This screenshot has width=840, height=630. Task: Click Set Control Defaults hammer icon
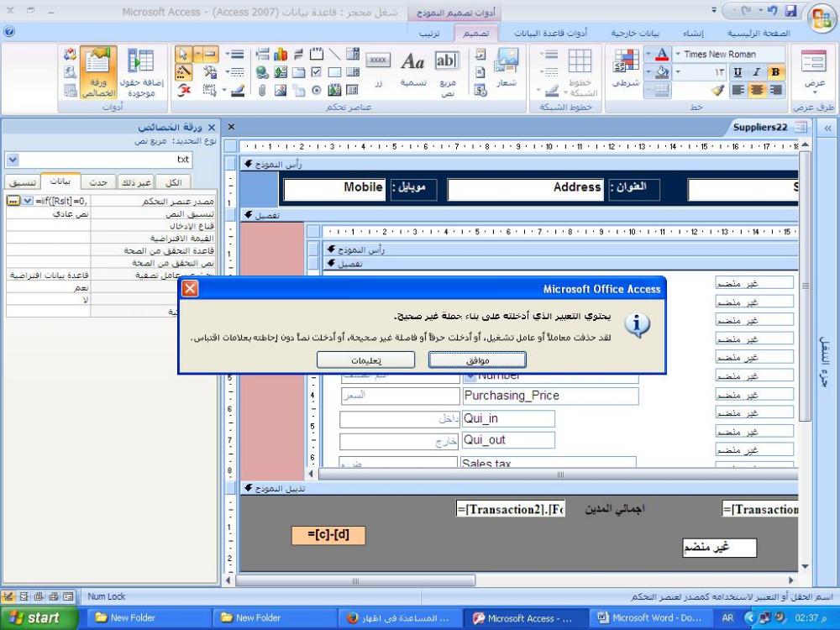pos(209,71)
